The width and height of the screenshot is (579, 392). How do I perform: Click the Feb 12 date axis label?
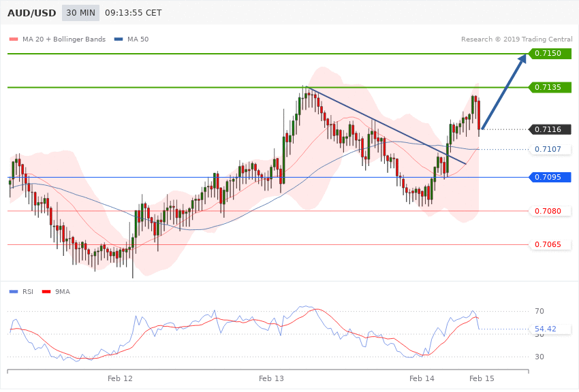point(120,378)
